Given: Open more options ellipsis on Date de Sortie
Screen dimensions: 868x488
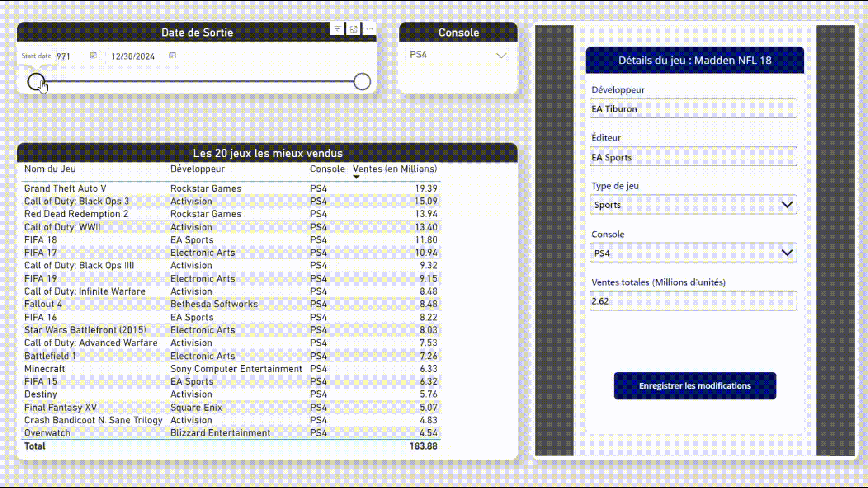Looking at the screenshot, I should coord(369,29).
